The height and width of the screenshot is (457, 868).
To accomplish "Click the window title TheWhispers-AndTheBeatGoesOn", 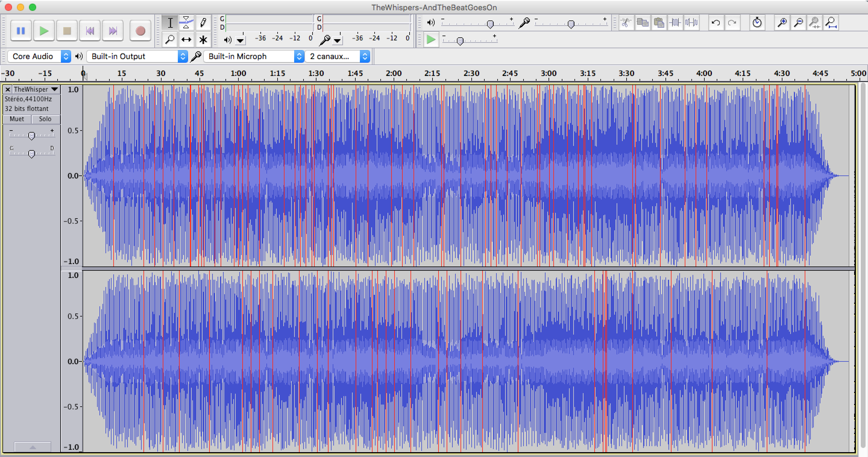I will coord(434,8).
